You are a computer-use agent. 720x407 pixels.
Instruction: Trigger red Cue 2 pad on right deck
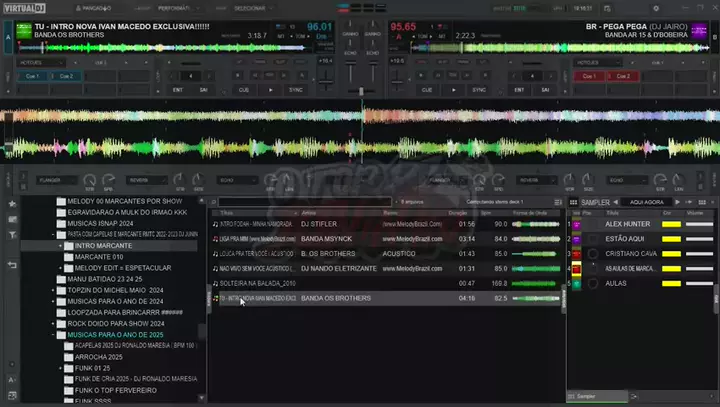pos(623,76)
